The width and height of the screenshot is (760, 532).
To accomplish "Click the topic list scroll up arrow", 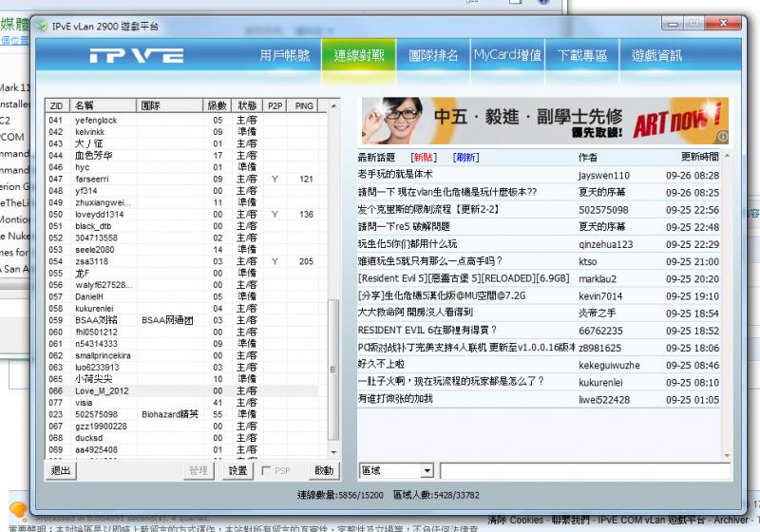I will 727,156.
